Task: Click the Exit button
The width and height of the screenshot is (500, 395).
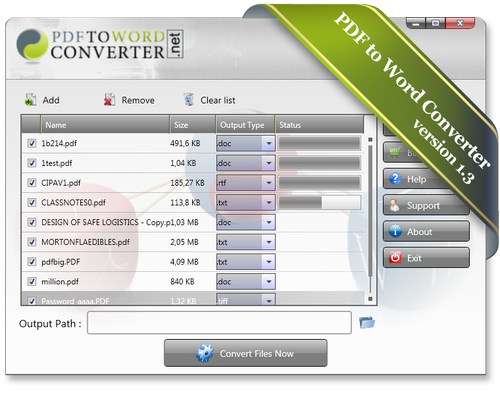Action: pos(426,258)
